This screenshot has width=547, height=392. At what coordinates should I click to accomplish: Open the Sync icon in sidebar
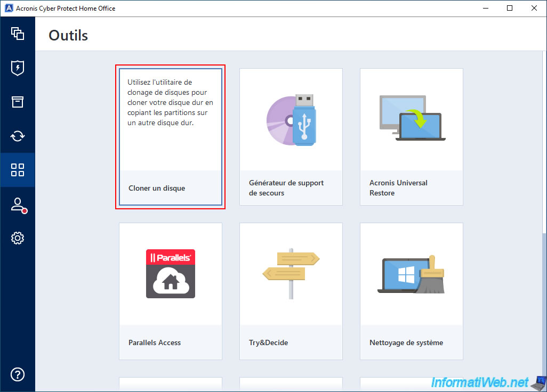pos(18,136)
